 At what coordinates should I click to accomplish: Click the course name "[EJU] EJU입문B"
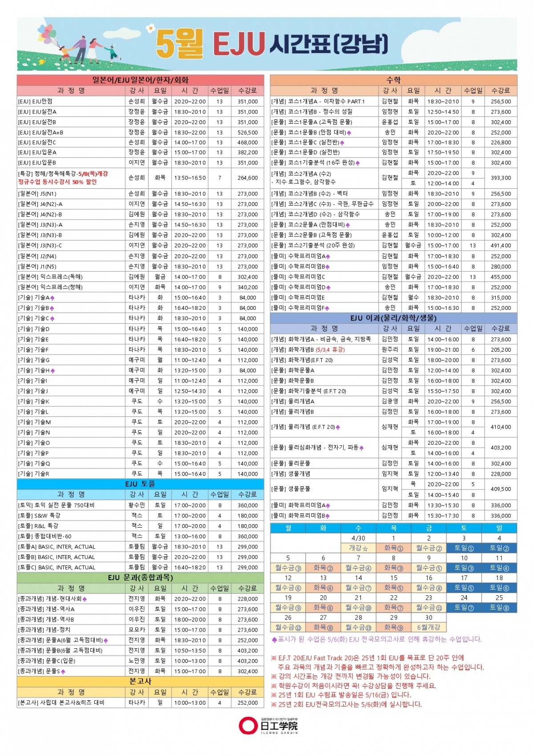[x=37, y=163]
